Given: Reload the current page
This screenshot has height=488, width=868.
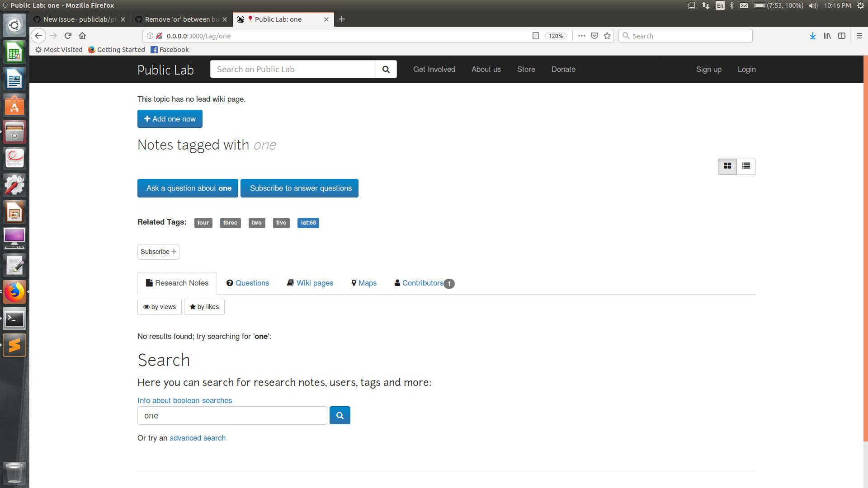Looking at the screenshot, I should point(68,36).
